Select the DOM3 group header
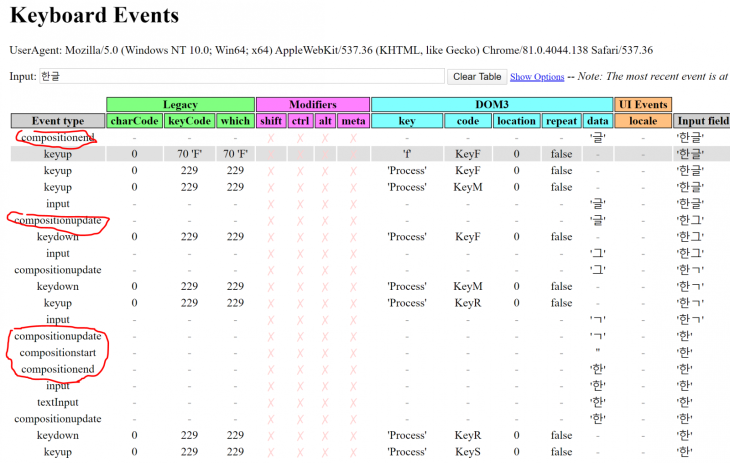Image resolution: width=730 pixels, height=463 pixels. (492, 104)
